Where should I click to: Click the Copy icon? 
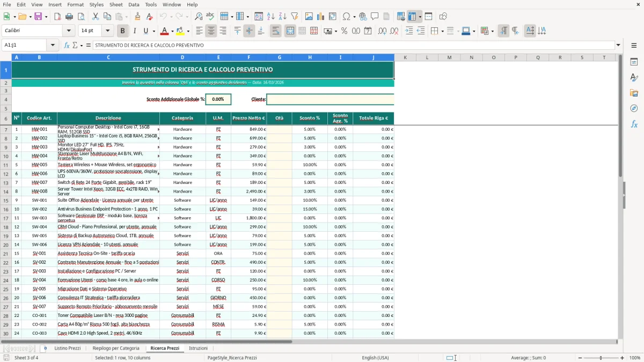[x=106, y=17]
